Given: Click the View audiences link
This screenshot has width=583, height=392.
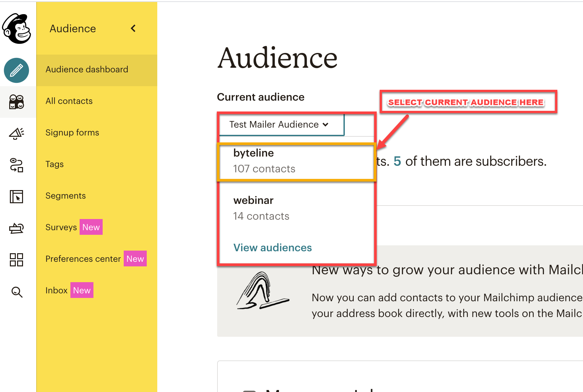Looking at the screenshot, I should (272, 248).
